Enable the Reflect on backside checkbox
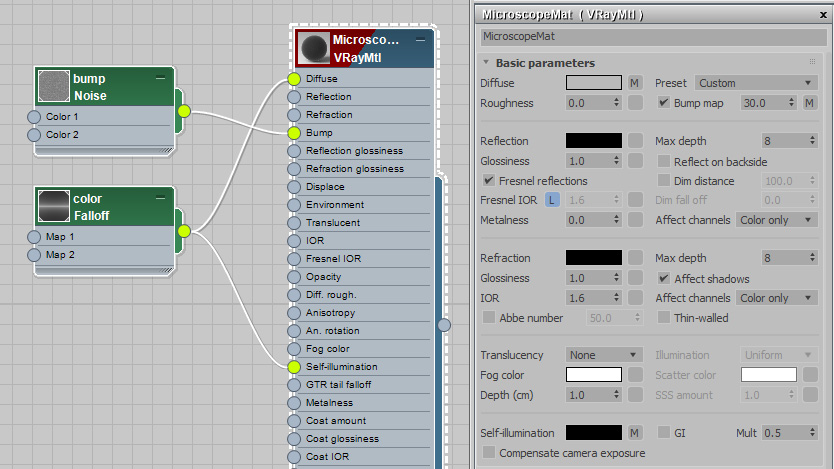The height and width of the screenshot is (469, 834). (664, 161)
